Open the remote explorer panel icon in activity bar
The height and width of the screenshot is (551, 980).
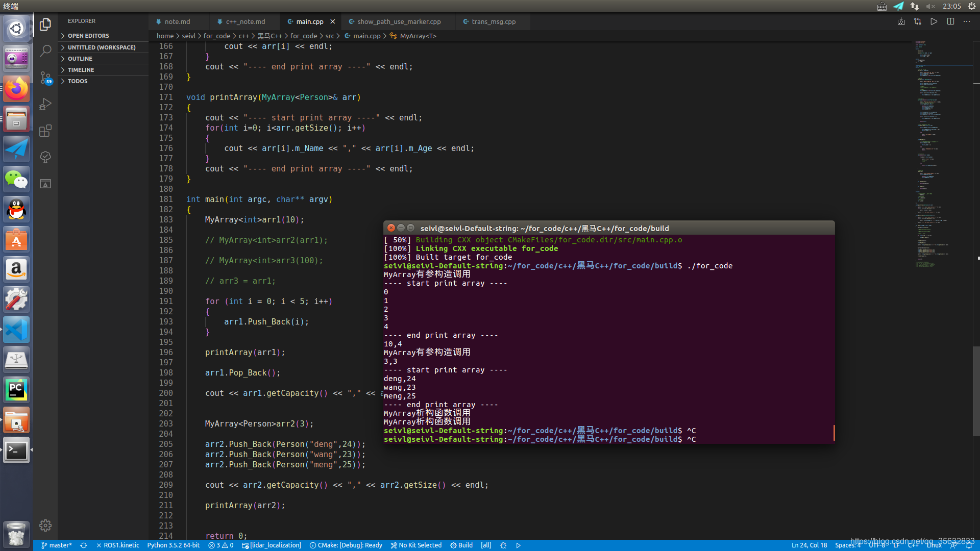45,184
